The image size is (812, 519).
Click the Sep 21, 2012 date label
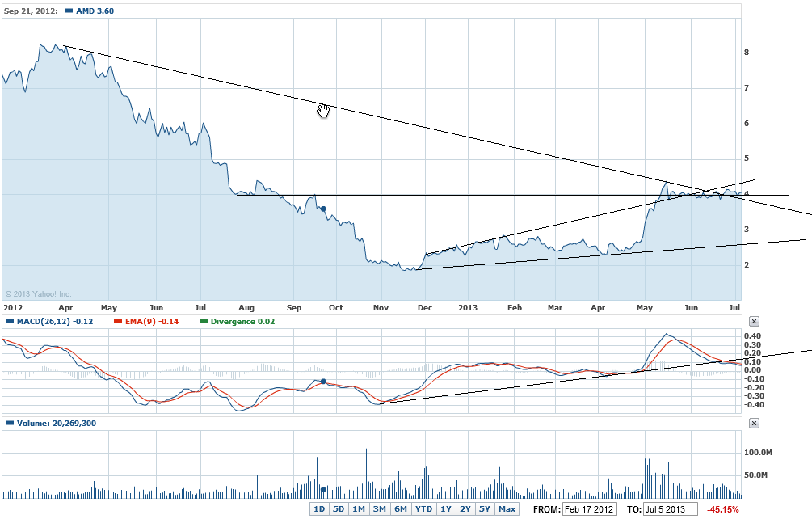31,11
